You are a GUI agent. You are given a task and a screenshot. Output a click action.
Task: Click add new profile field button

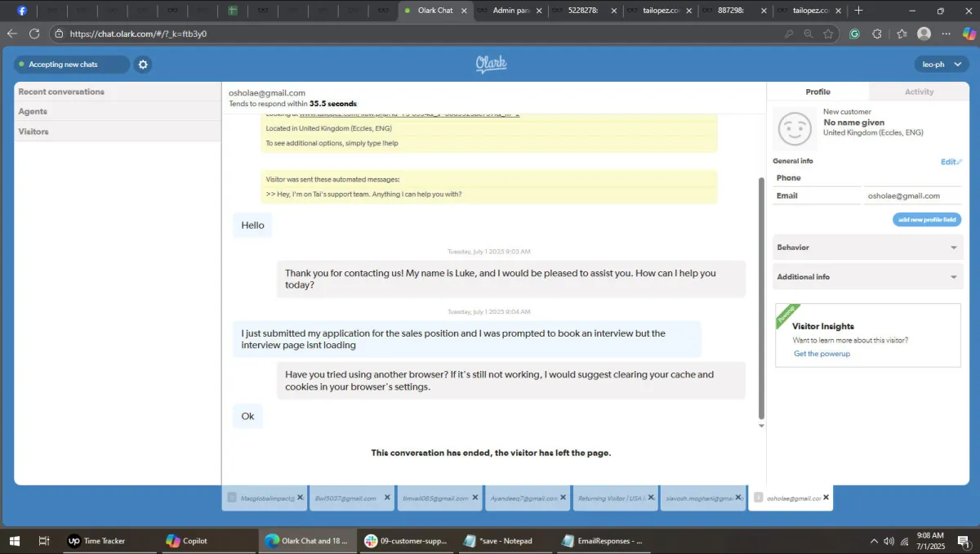927,220
